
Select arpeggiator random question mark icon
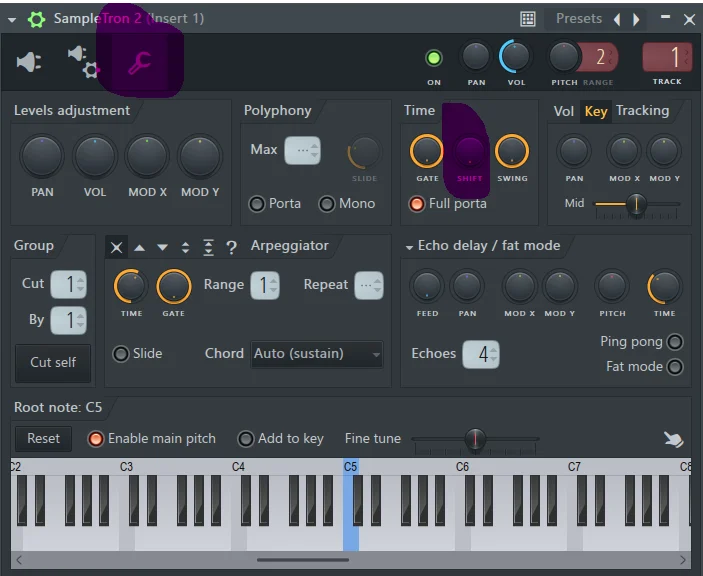click(x=231, y=247)
